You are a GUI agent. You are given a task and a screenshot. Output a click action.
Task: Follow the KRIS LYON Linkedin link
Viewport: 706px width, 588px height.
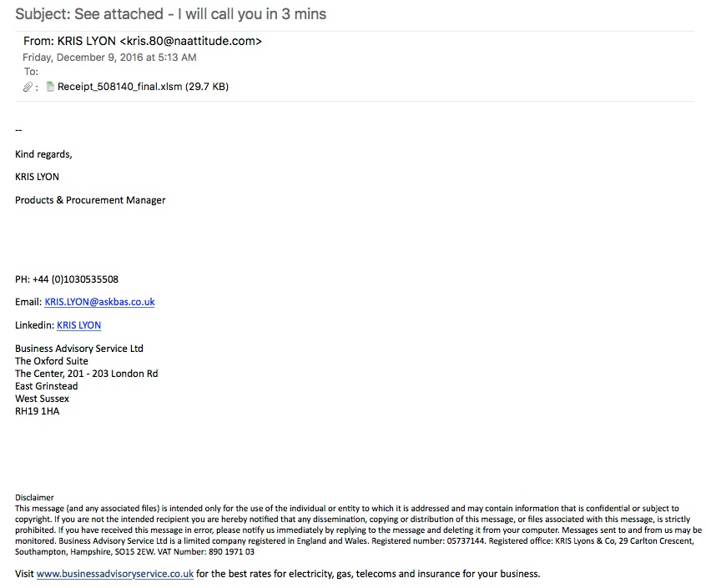pyautogui.click(x=79, y=325)
